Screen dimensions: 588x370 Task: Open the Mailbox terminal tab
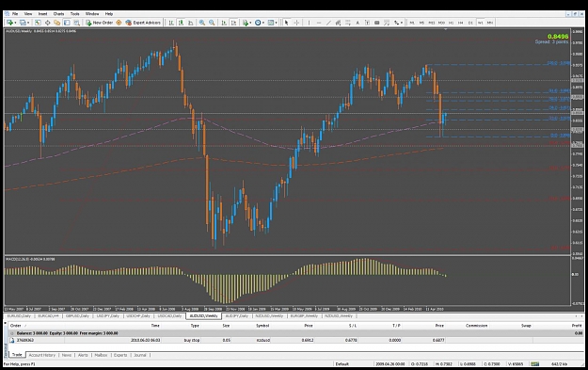pos(101,355)
